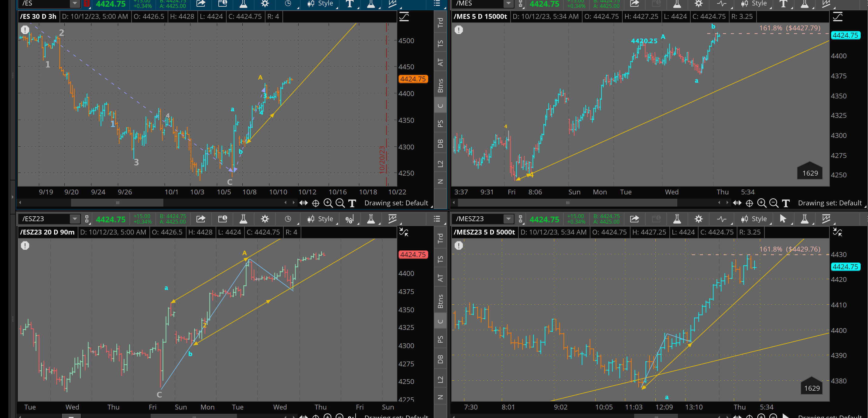Image resolution: width=868 pixels, height=418 pixels.
Task: Enable crosshair pan tool in /ES chart
Action: [x=316, y=203]
